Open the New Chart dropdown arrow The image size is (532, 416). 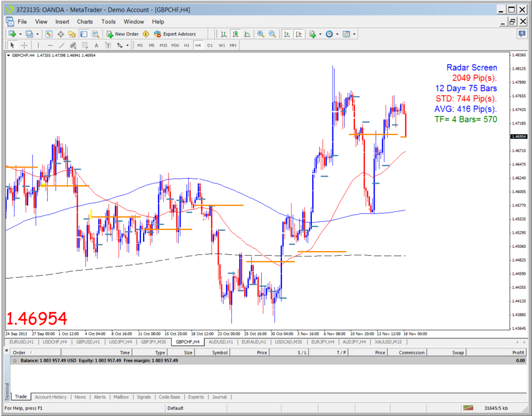(x=20, y=34)
